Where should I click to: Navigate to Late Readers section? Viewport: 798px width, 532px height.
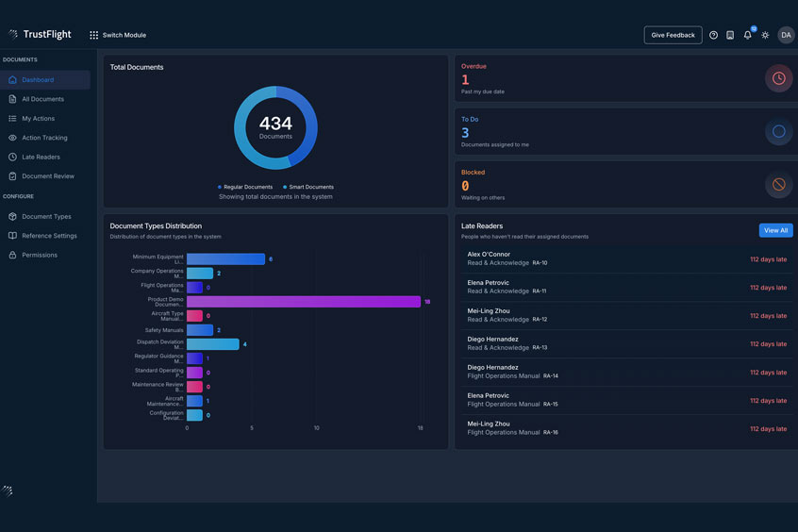(41, 157)
